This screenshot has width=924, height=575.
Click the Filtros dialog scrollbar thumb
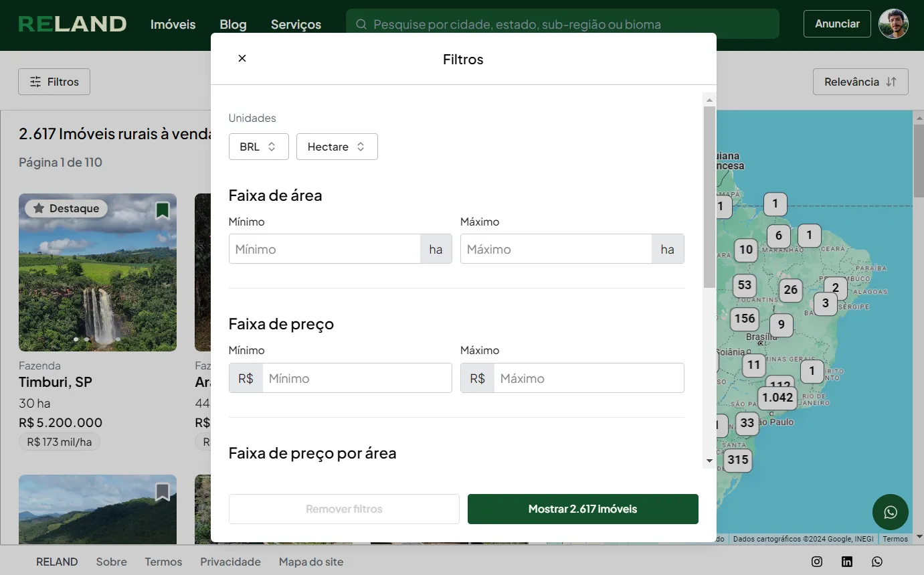(709, 197)
